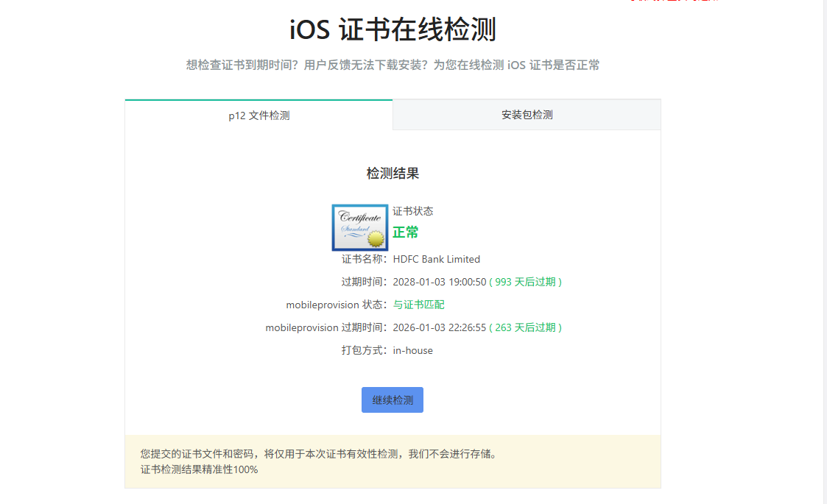
Task: Click the 与证书匹配 status text
Action: click(419, 305)
